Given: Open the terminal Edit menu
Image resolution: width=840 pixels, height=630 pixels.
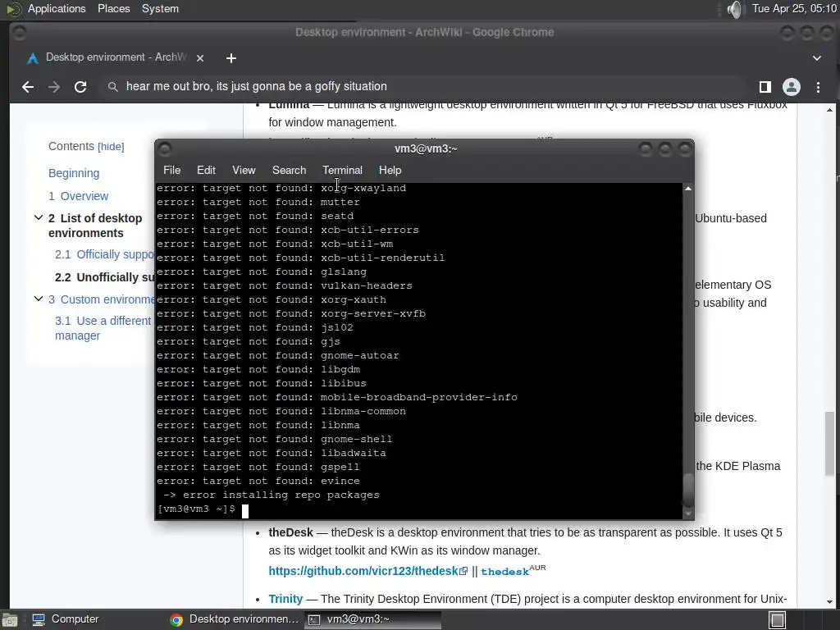Looking at the screenshot, I should click(206, 170).
